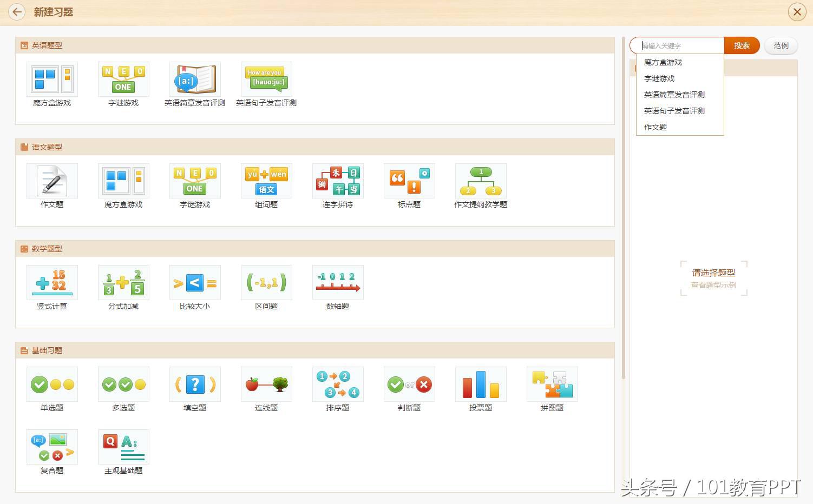Click 请选择题型 placeholder in preview pane
This screenshot has height=504, width=813.
click(x=713, y=273)
